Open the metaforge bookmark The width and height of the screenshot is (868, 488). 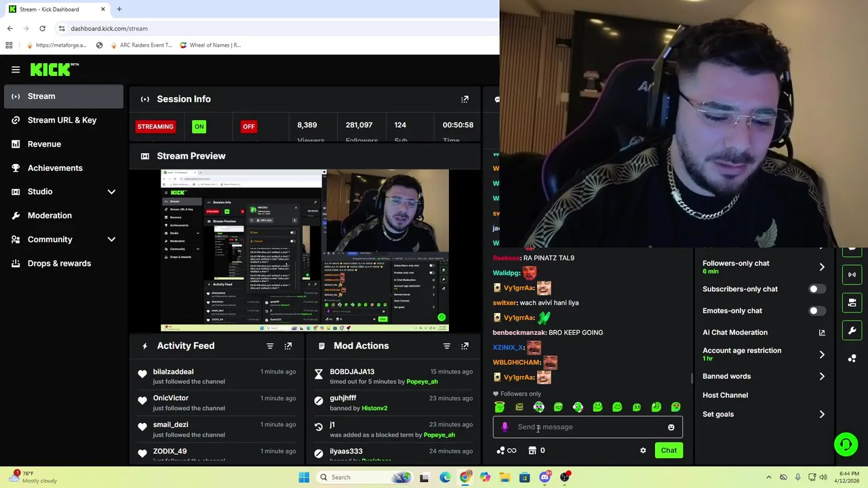[56, 45]
